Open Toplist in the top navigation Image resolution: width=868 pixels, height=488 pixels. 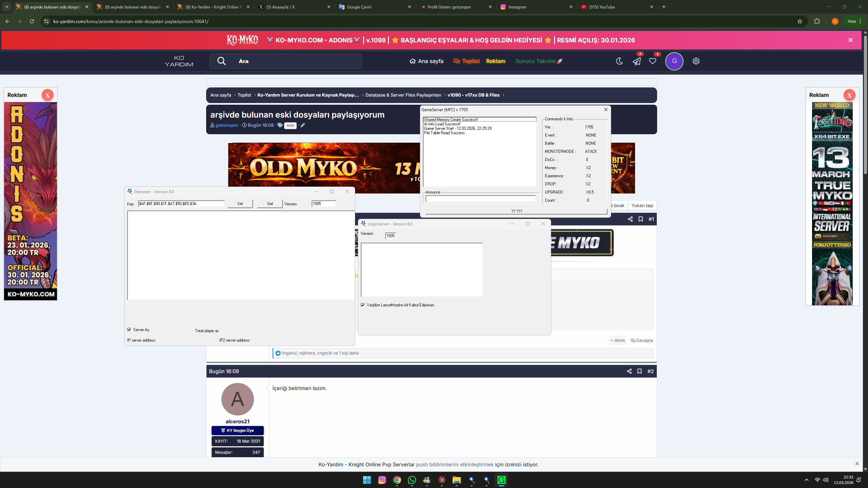click(467, 61)
